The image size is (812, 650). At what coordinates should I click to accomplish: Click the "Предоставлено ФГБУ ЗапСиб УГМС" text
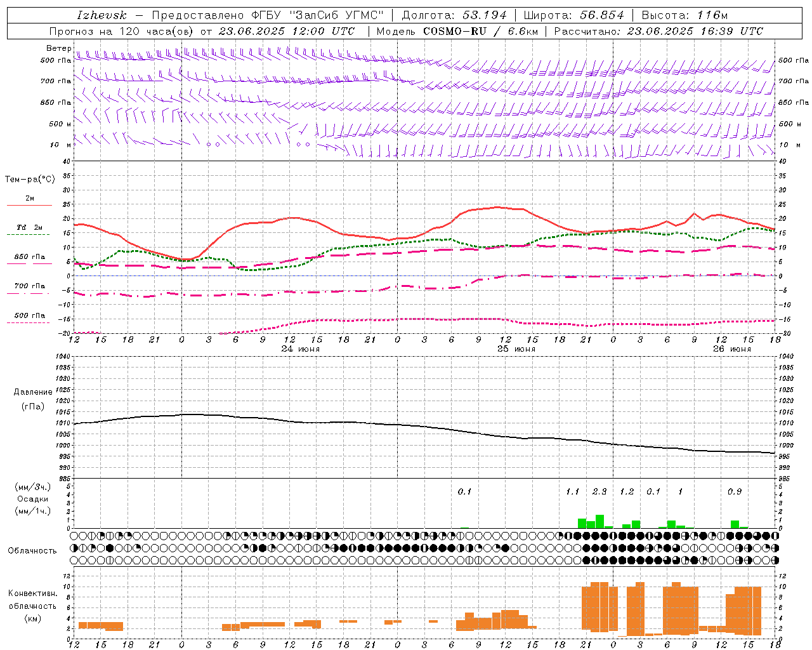click(x=268, y=15)
